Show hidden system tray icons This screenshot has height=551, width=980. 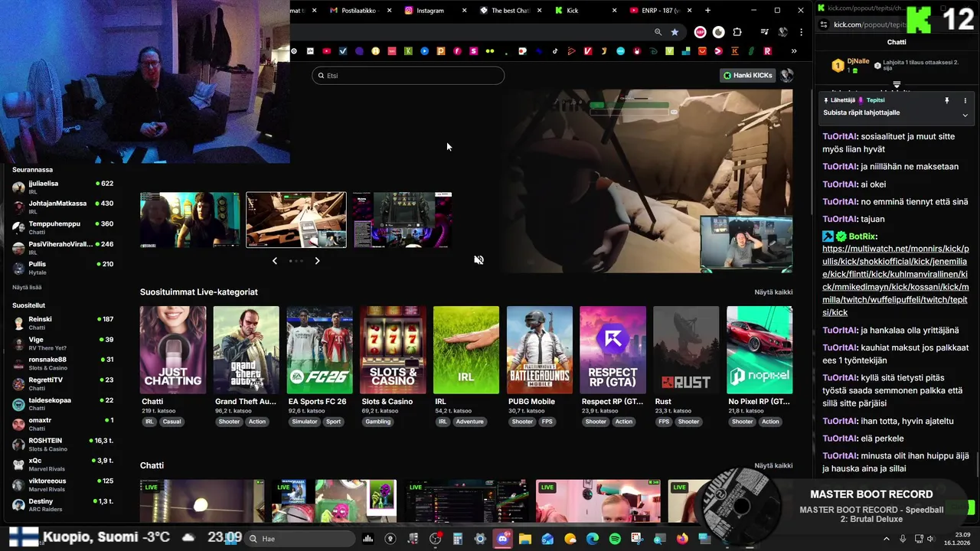887,539
